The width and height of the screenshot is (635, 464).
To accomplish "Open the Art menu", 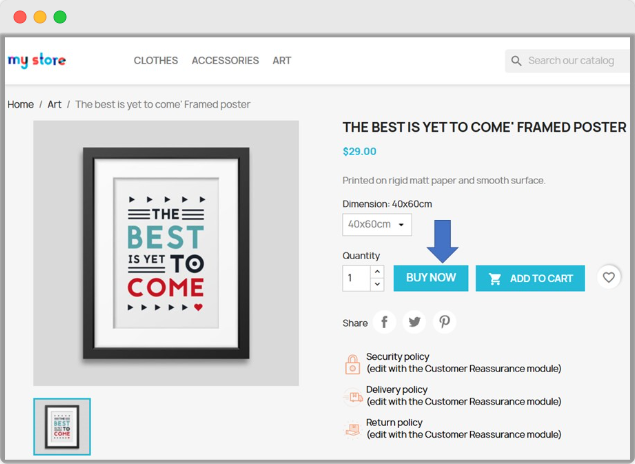I will click(282, 61).
